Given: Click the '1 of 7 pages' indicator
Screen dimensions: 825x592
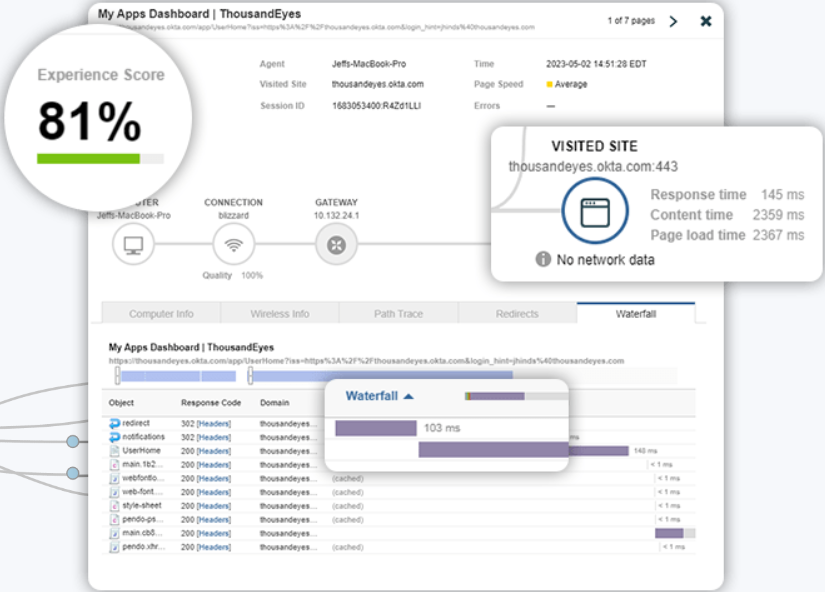Looking at the screenshot, I should point(631,21).
